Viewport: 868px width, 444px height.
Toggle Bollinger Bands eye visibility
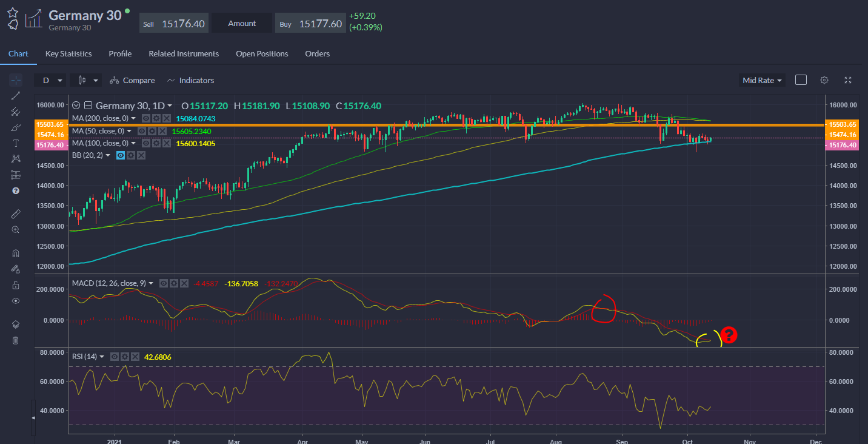pyautogui.click(x=120, y=156)
